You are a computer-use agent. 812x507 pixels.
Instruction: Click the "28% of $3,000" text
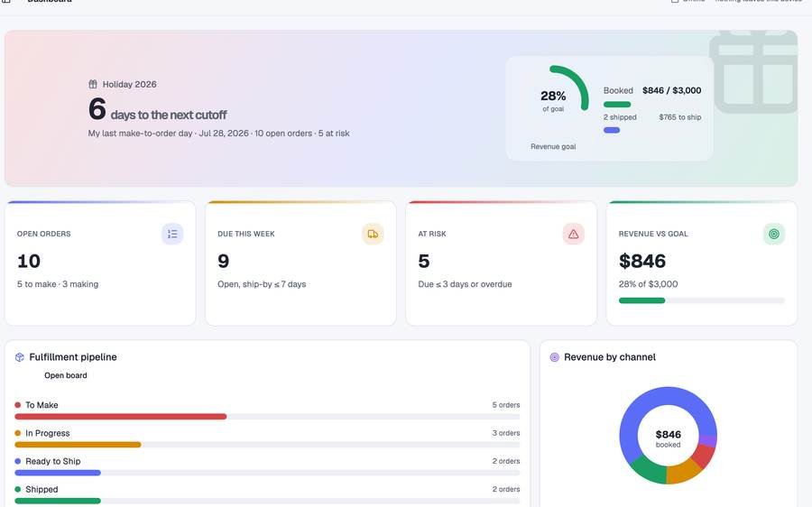(648, 284)
